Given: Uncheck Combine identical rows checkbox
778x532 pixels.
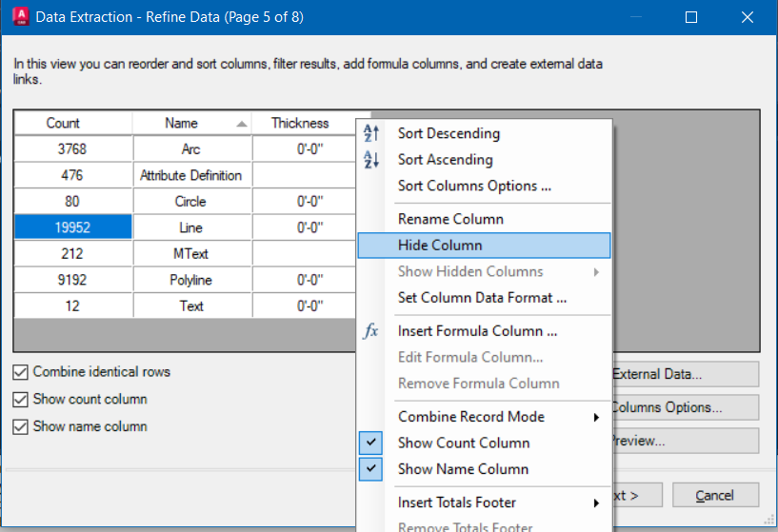Looking at the screenshot, I should point(21,372).
